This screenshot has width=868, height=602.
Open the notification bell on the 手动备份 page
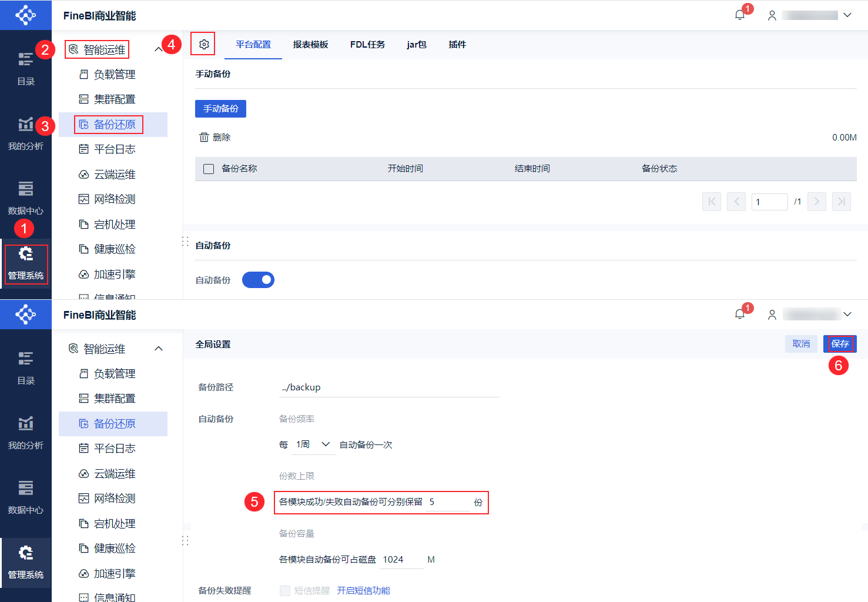coord(740,15)
